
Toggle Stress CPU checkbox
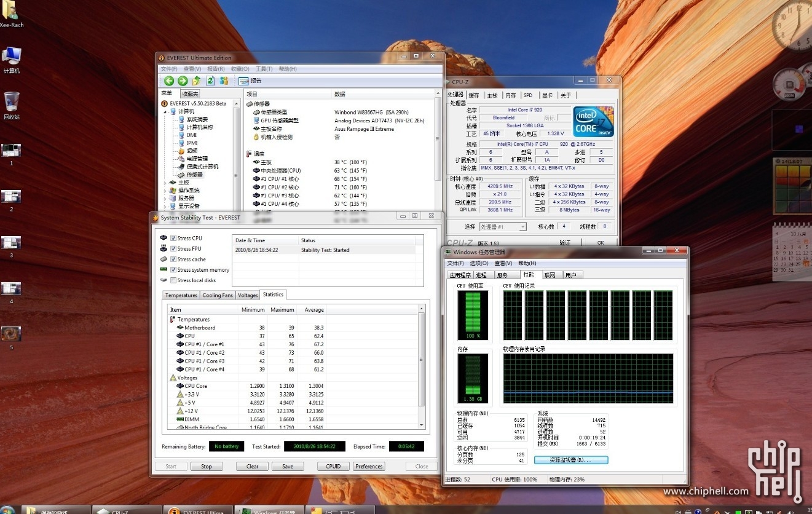point(173,238)
